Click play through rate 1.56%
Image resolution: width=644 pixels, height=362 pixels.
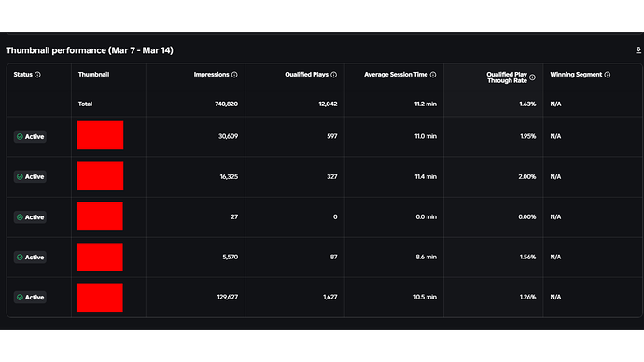click(527, 257)
